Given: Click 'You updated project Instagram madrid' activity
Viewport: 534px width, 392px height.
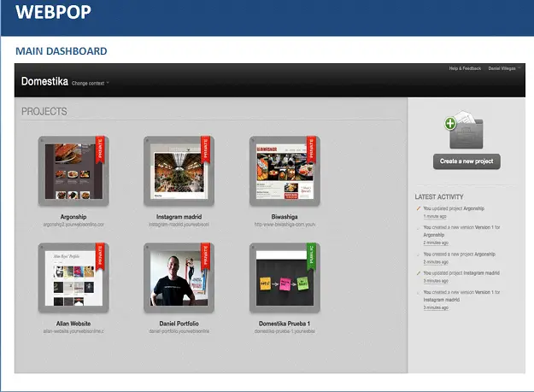Looking at the screenshot, I should pyautogui.click(x=461, y=273).
